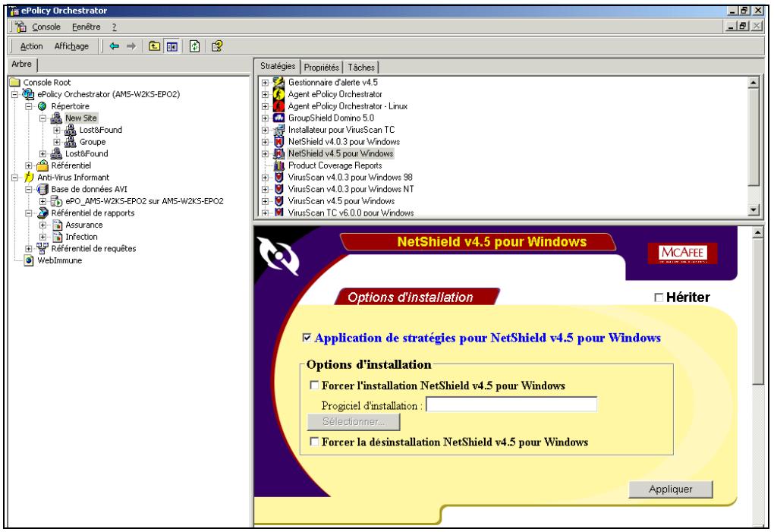The image size is (774, 532).
Task: Click the ePolicy Orchestrator server icon in tree
Action: (29, 94)
